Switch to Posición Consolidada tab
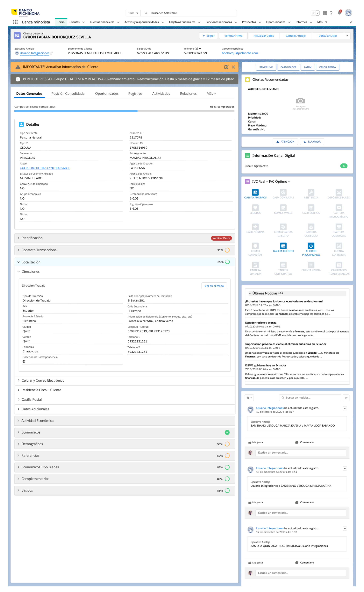The height and width of the screenshot is (592, 364). tap(68, 93)
